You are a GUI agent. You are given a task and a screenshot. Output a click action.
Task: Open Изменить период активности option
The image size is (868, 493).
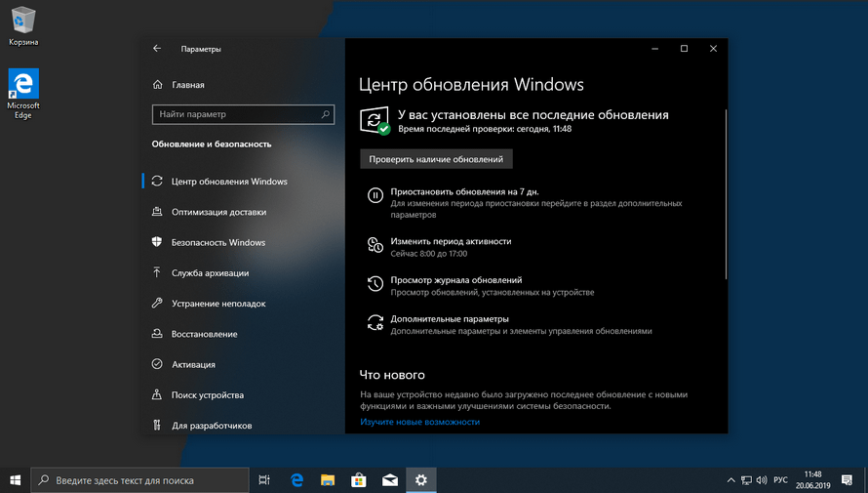(451, 241)
